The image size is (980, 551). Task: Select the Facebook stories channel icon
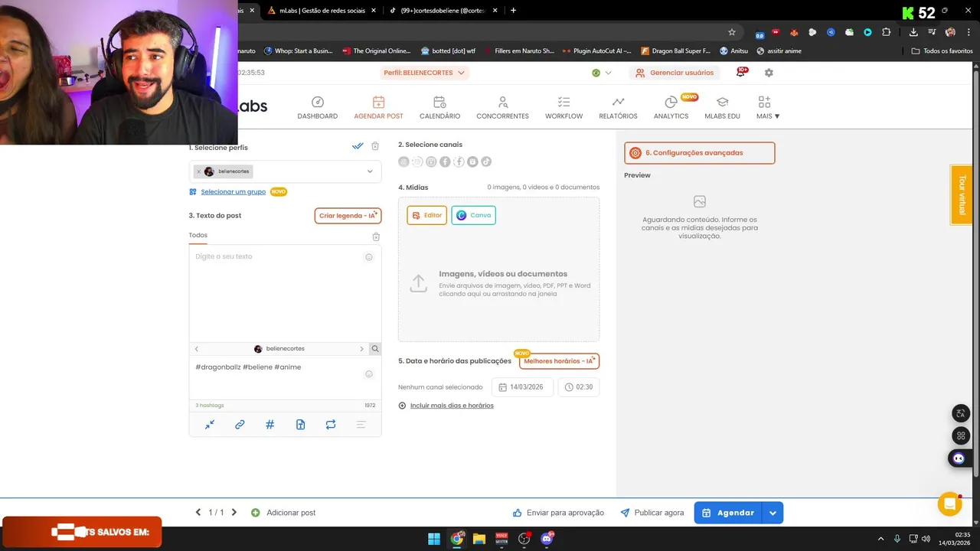coord(459,161)
